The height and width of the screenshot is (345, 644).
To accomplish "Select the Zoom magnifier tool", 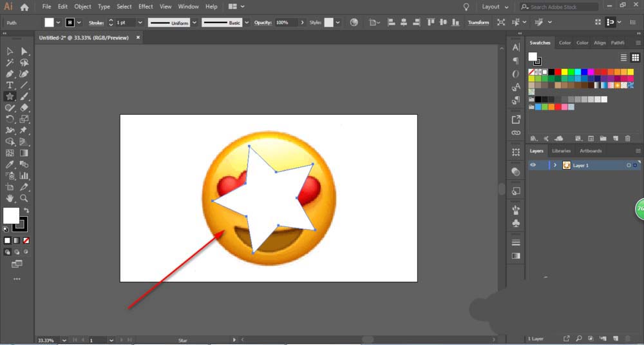I will pos(24,198).
